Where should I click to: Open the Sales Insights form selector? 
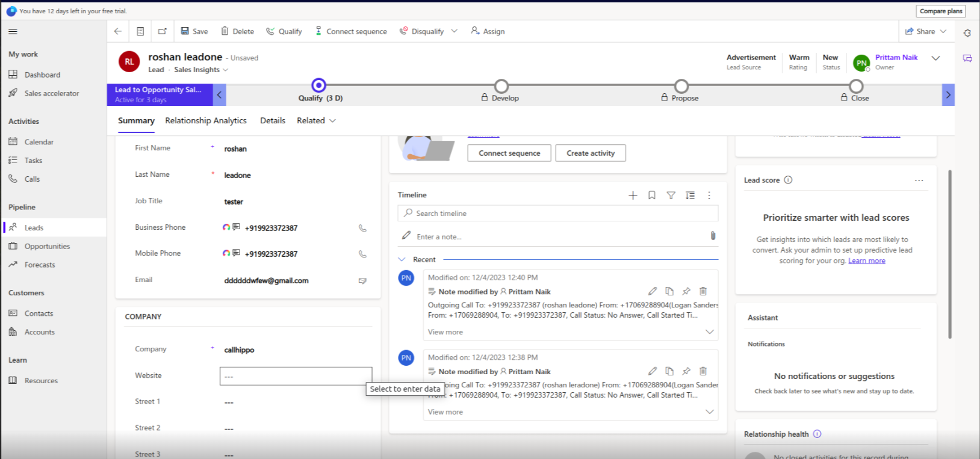click(201, 70)
